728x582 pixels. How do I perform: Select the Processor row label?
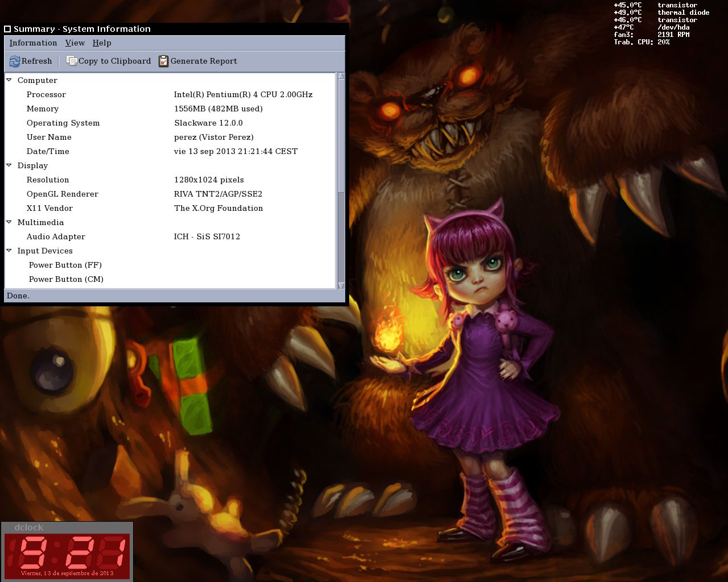pos(46,94)
